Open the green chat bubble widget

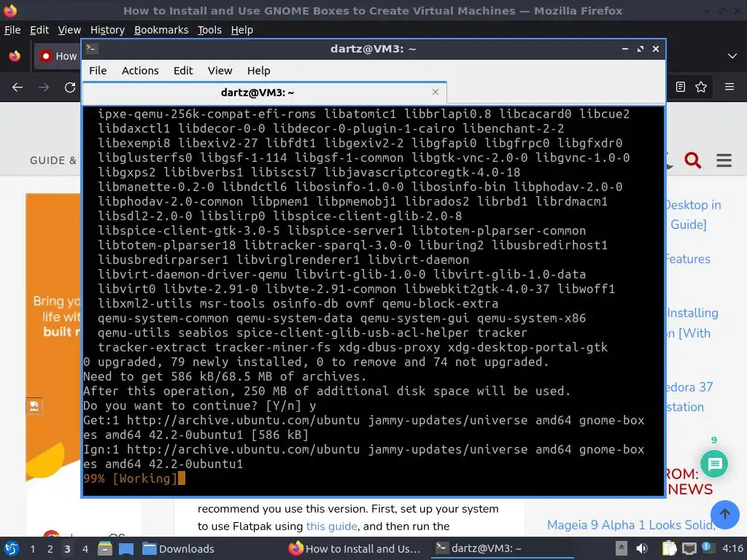[714, 464]
